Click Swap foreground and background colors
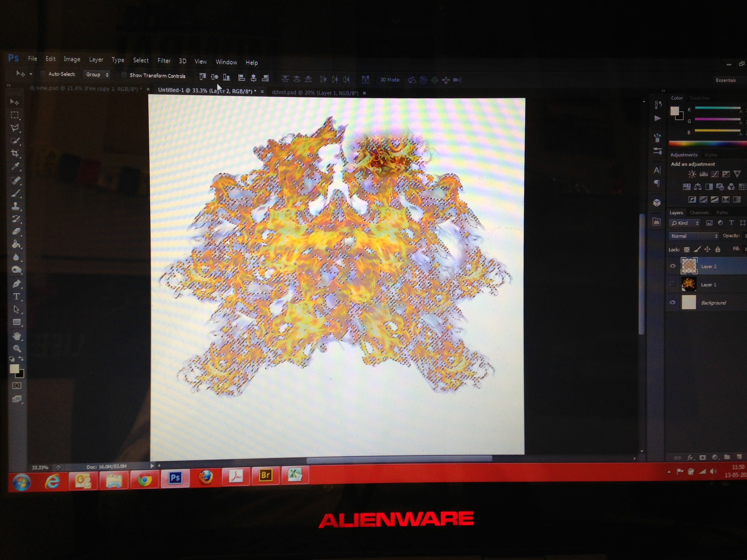The image size is (747, 560). point(21,359)
